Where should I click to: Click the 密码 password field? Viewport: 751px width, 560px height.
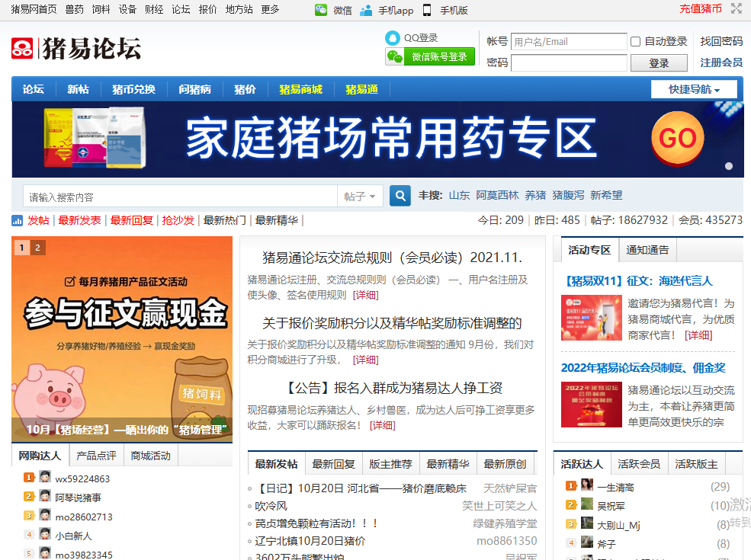coord(569,62)
